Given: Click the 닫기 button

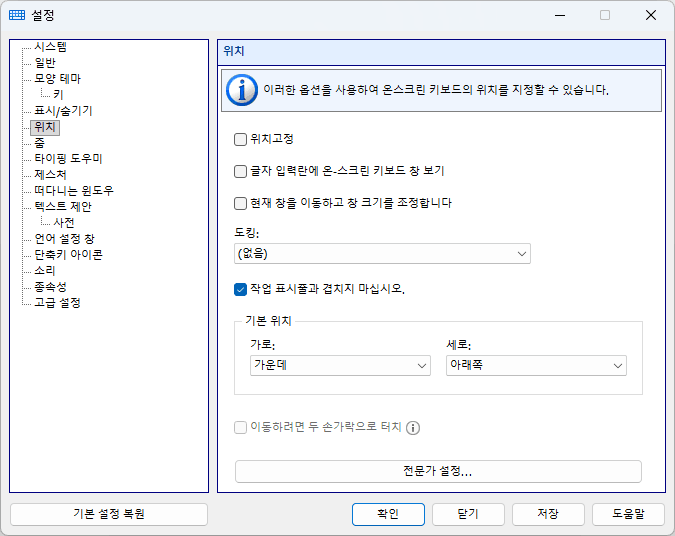Looking at the screenshot, I should 468,514.
